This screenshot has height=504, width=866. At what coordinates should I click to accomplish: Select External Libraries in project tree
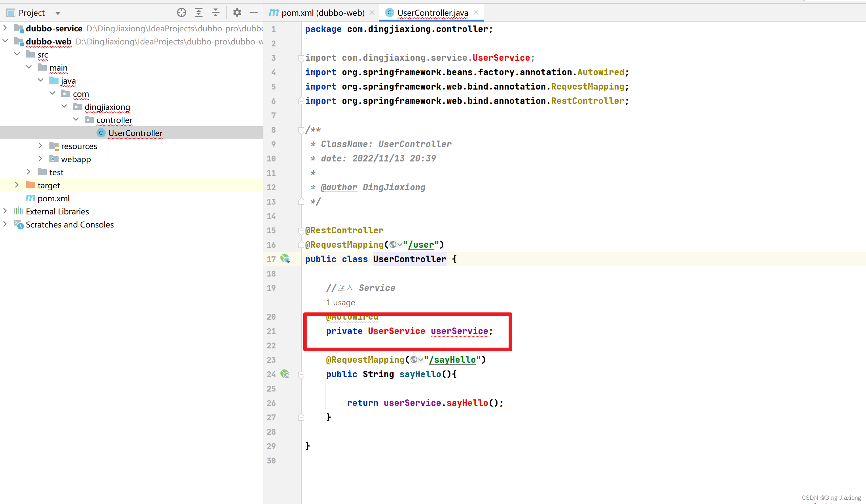(131, 211)
